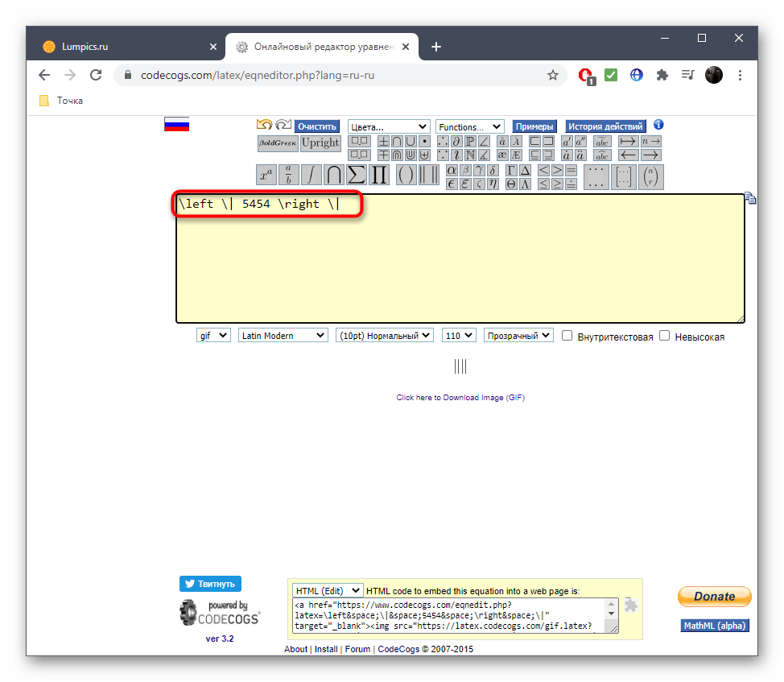Enable the Внутритекстовая checkbox
784x682 pixels.
[x=567, y=336]
